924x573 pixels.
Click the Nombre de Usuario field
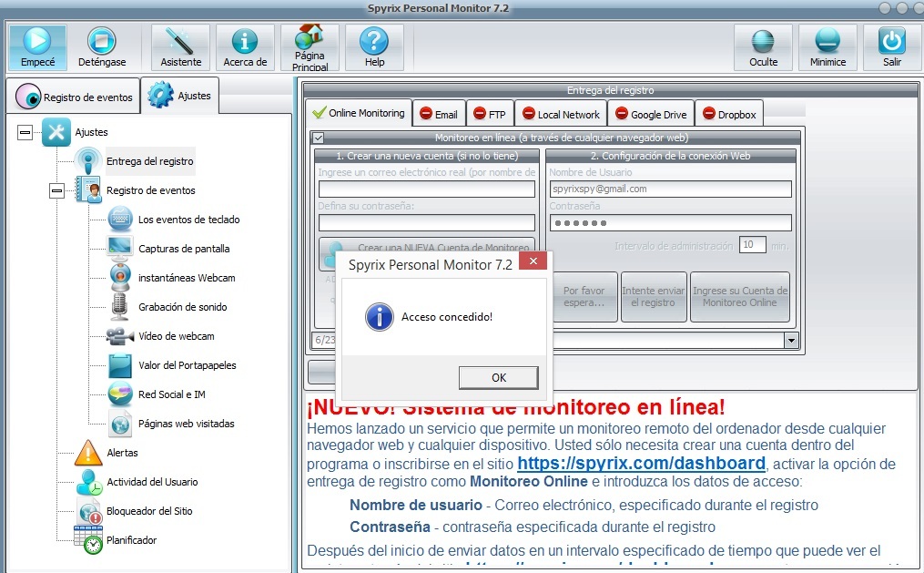[x=670, y=189]
